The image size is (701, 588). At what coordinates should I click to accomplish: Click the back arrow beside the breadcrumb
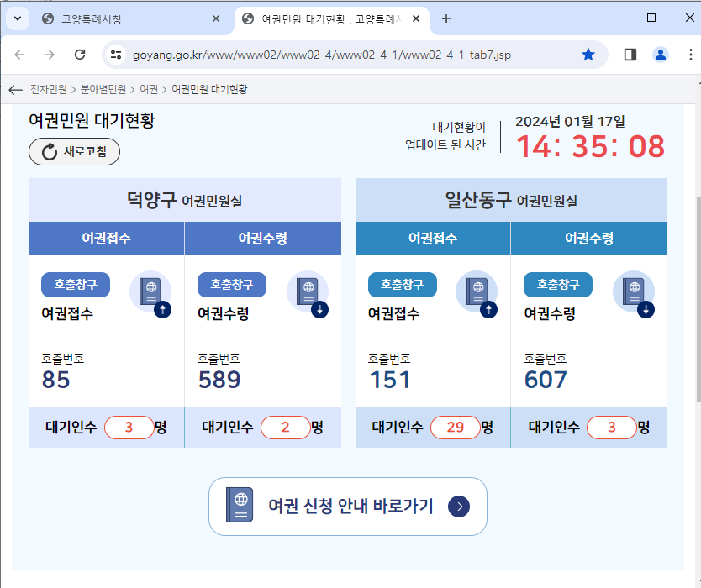15,89
